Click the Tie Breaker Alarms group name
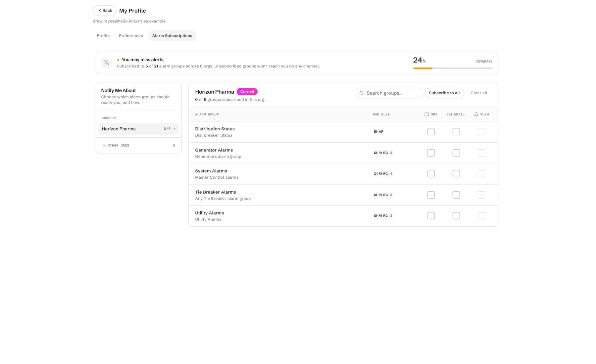 [216, 192]
